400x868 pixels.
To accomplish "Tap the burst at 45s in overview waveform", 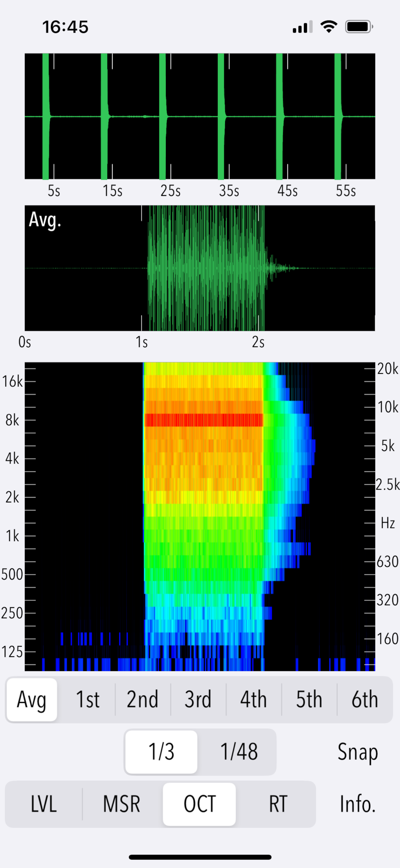I will click(x=279, y=116).
